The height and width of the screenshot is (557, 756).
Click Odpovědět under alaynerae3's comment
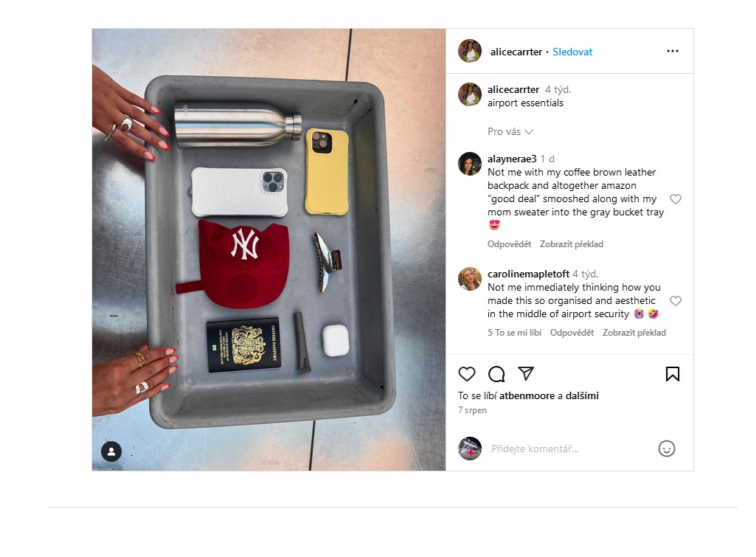click(x=509, y=244)
